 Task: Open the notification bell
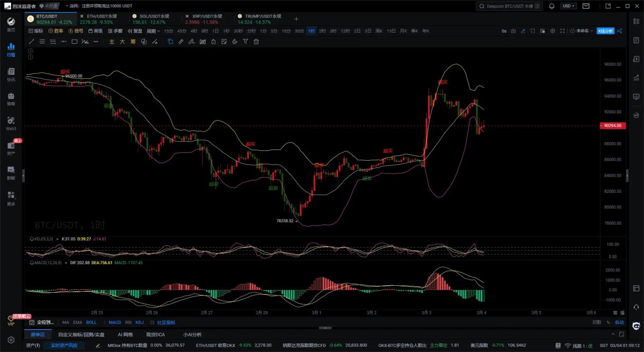(552, 6)
